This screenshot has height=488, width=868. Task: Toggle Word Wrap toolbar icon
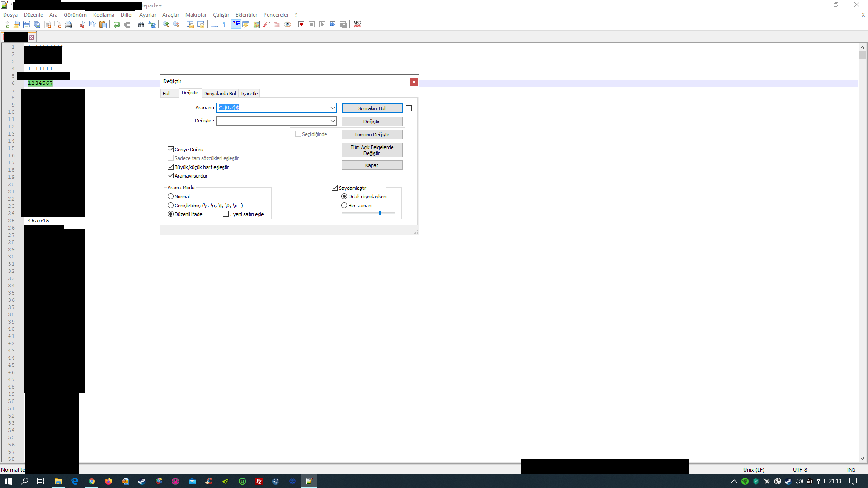pyautogui.click(x=215, y=24)
